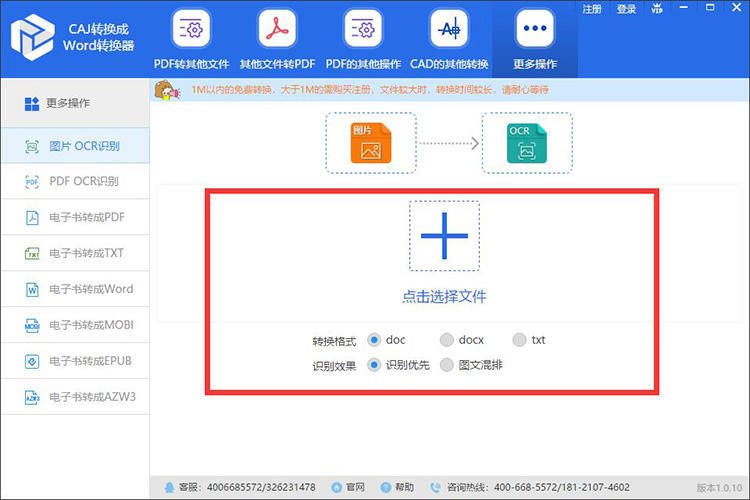Screen dimensions: 750x500
Task: Maximize the converter window
Action: pos(710,8)
